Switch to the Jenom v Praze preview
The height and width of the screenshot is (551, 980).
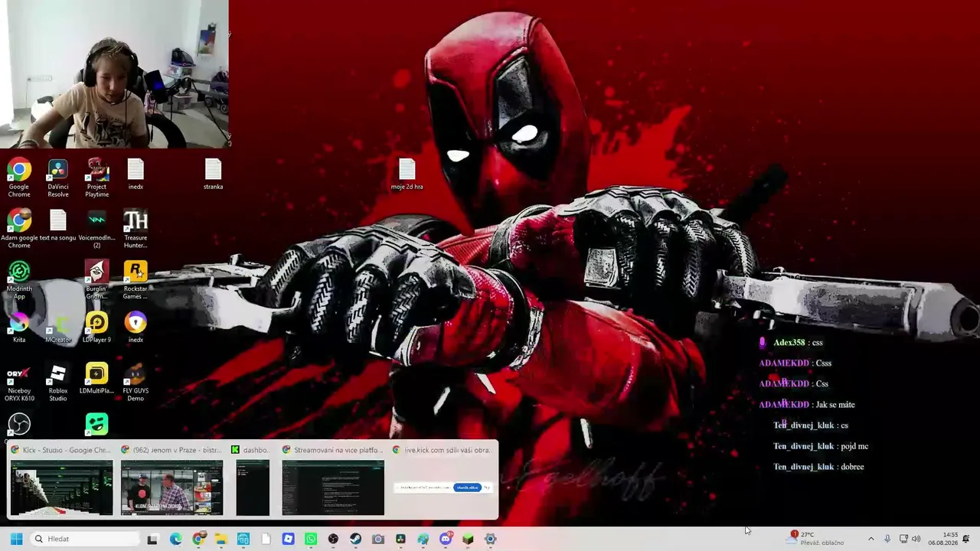pyautogui.click(x=171, y=480)
